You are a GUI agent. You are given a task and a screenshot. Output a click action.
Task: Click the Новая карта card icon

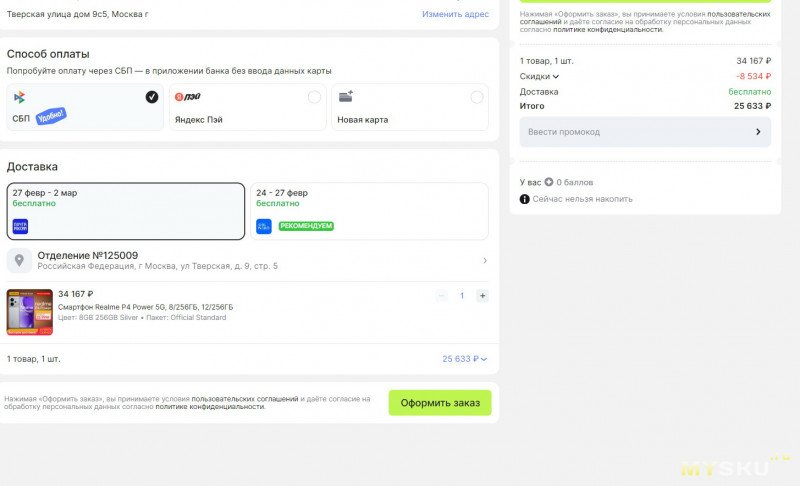point(346,97)
